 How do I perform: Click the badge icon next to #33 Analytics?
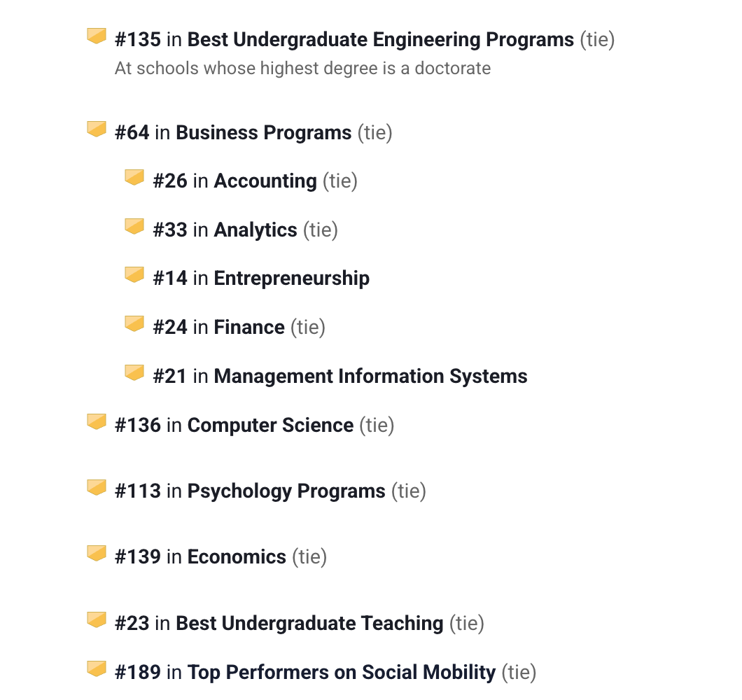134,227
